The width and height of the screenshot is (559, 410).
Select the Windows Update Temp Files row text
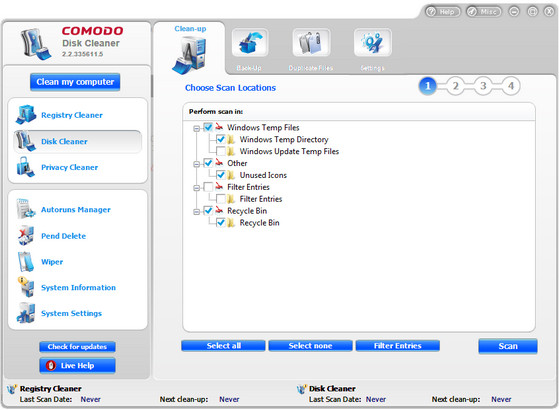tap(289, 152)
